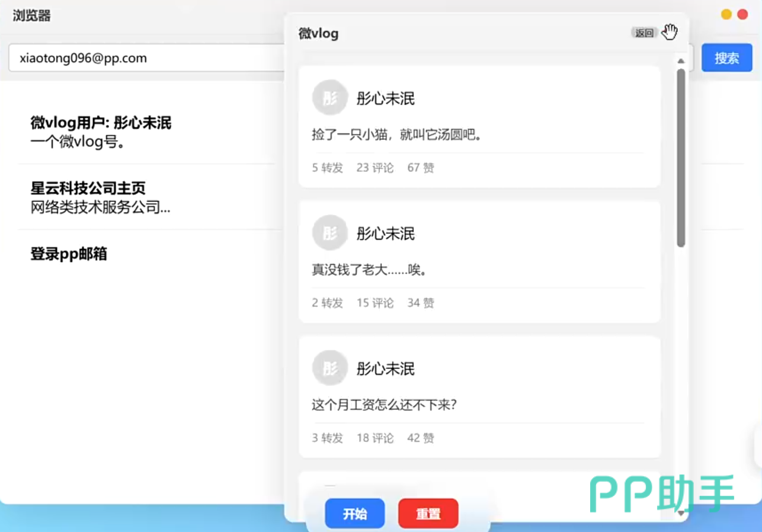762x532 pixels.
Task: Click avatar on the 工资 salary post
Action: pos(329,368)
